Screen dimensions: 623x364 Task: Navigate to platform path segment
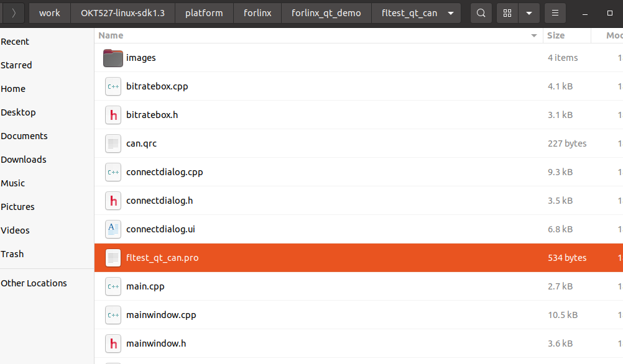coord(204,13)
